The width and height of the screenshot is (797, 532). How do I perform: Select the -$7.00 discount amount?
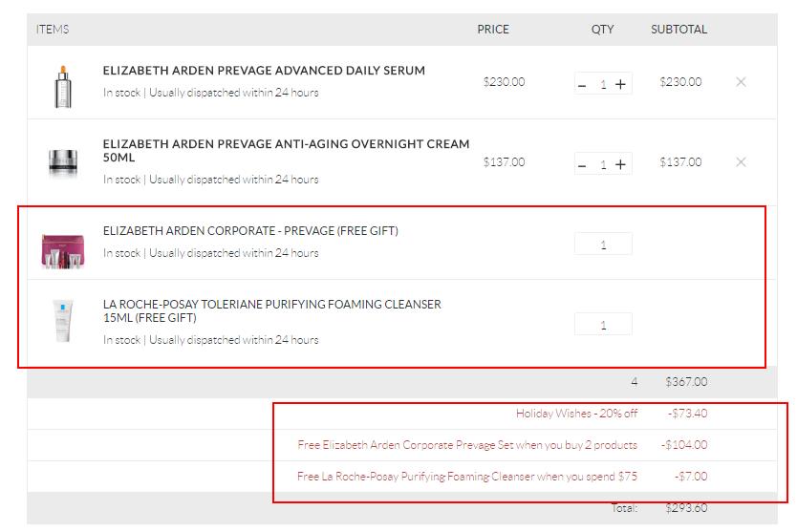(691, 477)
